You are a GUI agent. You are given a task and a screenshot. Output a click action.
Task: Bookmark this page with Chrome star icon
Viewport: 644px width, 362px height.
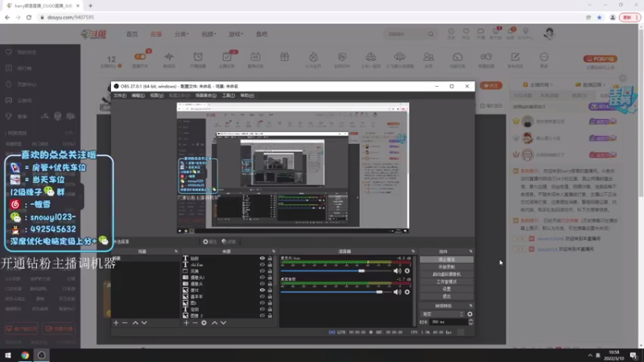tap(599, 17)
